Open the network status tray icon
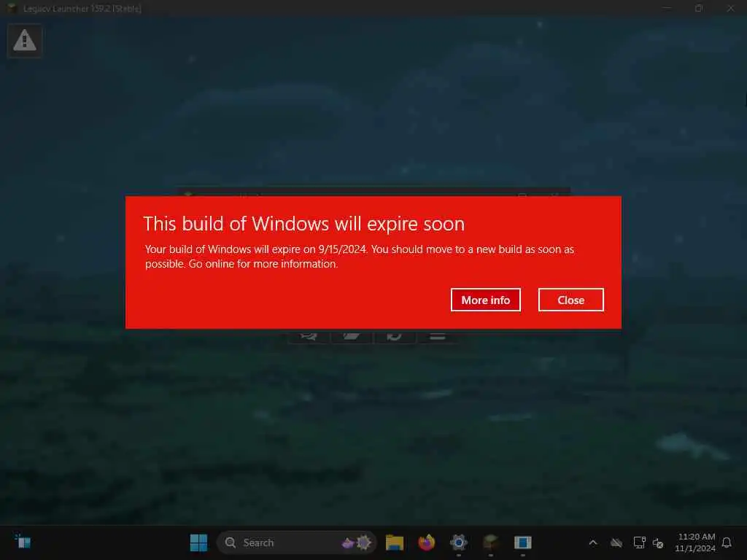Screen dimensions: 747x560 639,542
